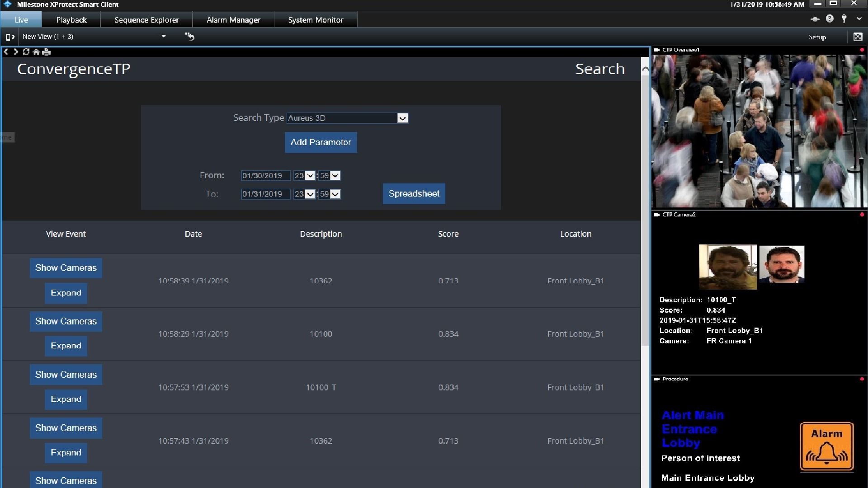This screenshot has height=488, width=868.
Task: Click Show Cameras for the 10:58:39 event
Action: point(66,268)
